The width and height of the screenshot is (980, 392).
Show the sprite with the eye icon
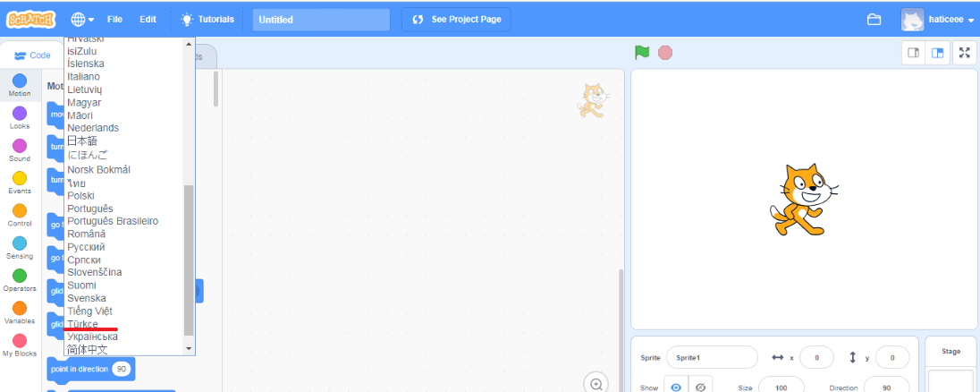tap(676, 388)
